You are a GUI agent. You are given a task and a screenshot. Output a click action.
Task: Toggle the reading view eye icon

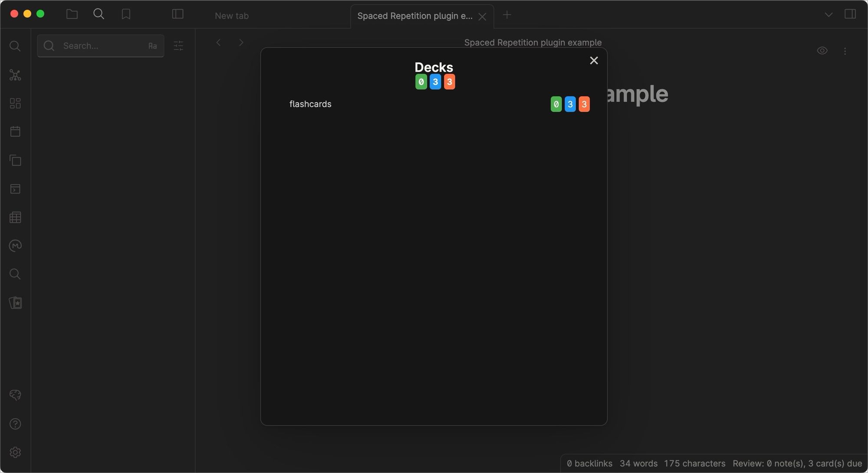pyautogui.click(x=822, y=51)
